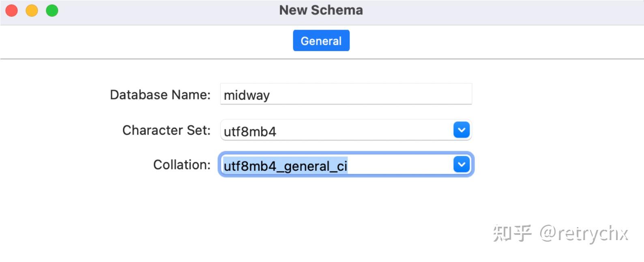Click the General section button
Image resolution: width=644 pixels, height=262 pixels.
pos(321,40)
